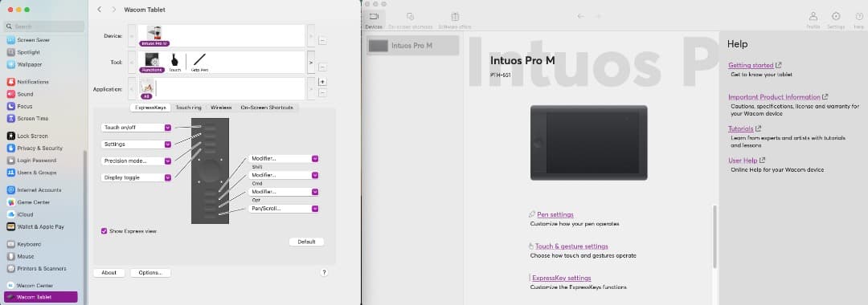
Task: Open the ExpressKey settings link
Action: (561, 278)
